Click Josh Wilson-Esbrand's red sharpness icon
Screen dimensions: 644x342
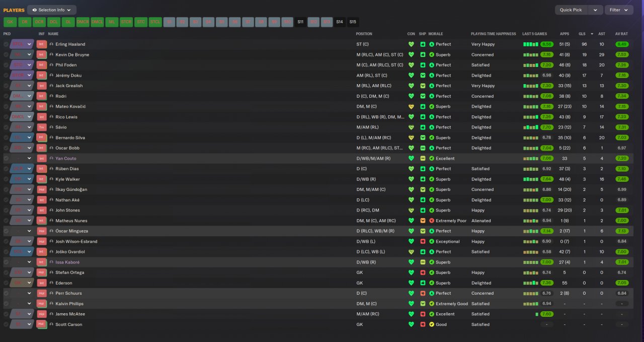point(423,241)
